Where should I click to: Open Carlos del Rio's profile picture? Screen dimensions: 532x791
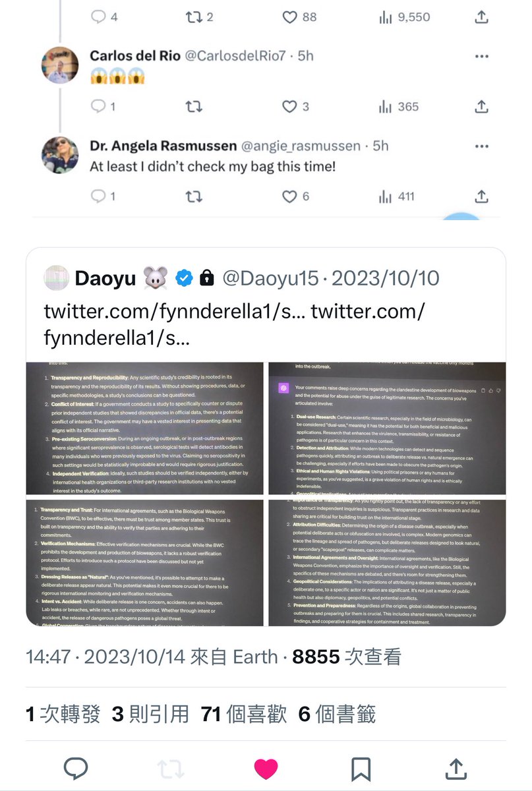click(60, 65)
